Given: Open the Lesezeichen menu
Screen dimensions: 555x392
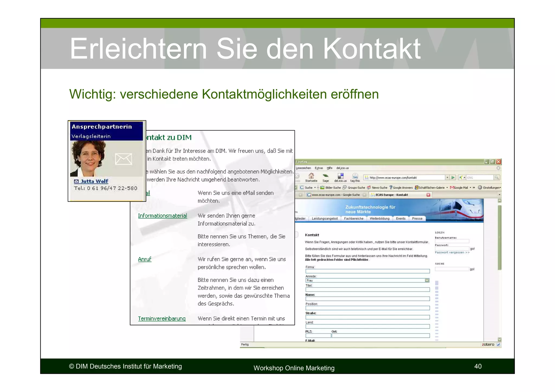Looking at the screenshot, I should pyautogui.click(x=303, y=168).
